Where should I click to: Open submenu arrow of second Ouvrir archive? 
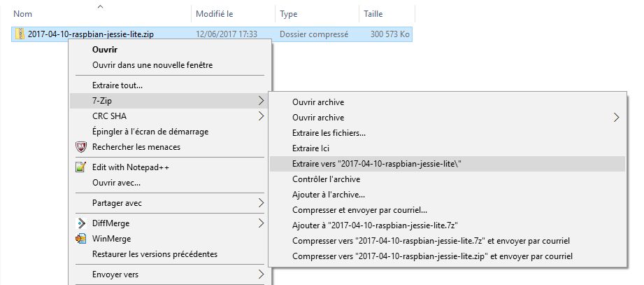tap(616, 118)
